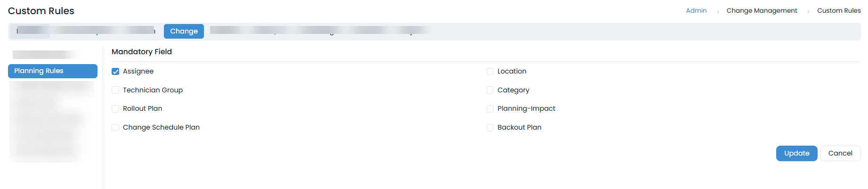Tick the Rollout Plan checkbox

click(115, 109)
